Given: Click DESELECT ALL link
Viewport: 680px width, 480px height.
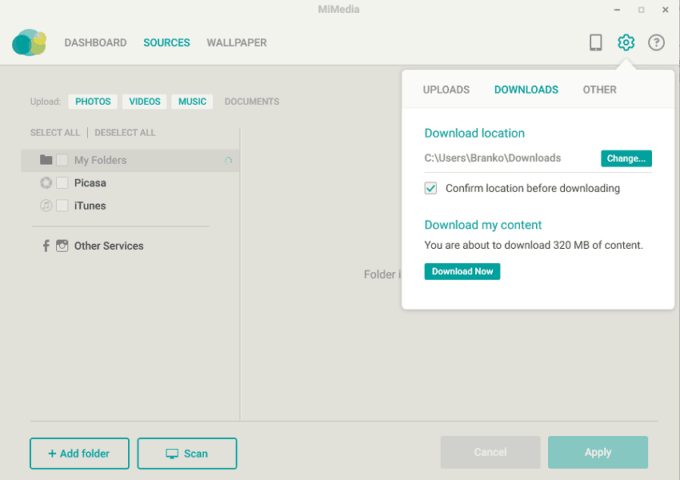Looking at the screenshot, I should coord(125,133).
